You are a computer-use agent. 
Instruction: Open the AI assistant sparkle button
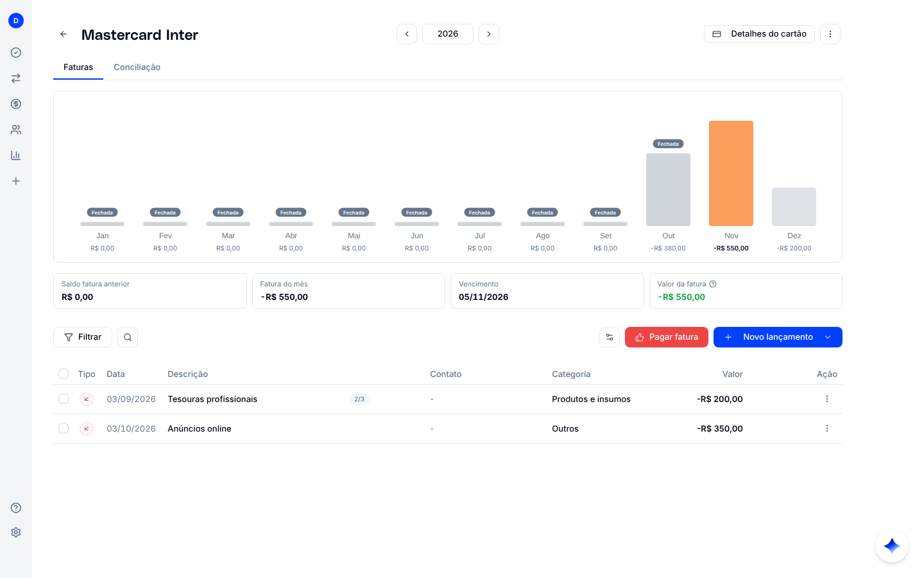pyautogui.click(x=892, y=546)
